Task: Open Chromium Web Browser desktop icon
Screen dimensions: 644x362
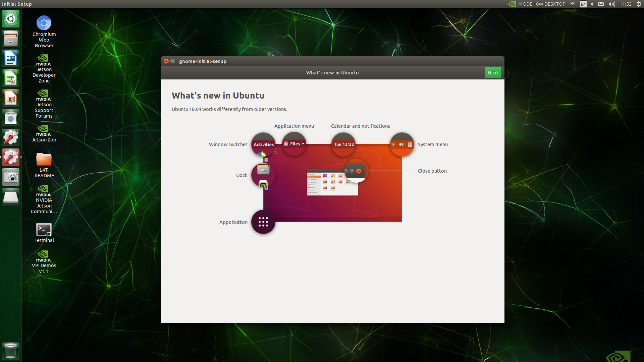Action: pyautogui.click(x=44, y=23)
